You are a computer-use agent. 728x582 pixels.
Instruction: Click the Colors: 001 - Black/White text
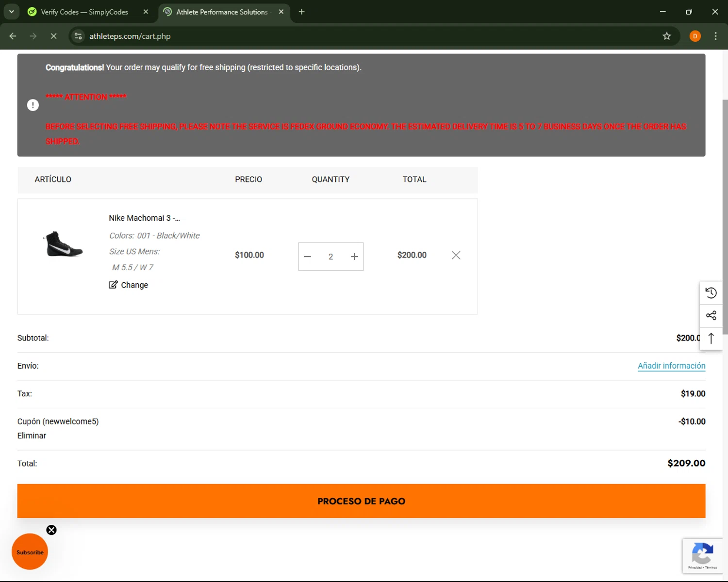pyautogui.click(x=154, y=236)
